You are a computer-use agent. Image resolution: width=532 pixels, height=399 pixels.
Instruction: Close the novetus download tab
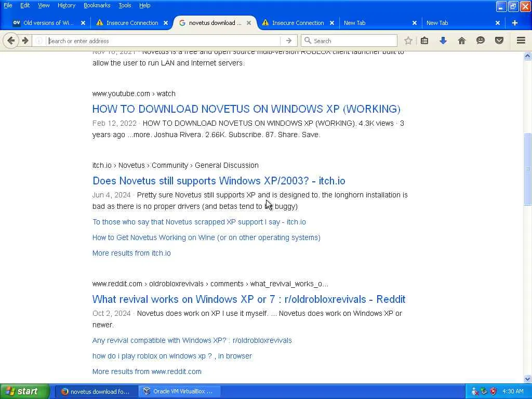click(x=249, y=23)
